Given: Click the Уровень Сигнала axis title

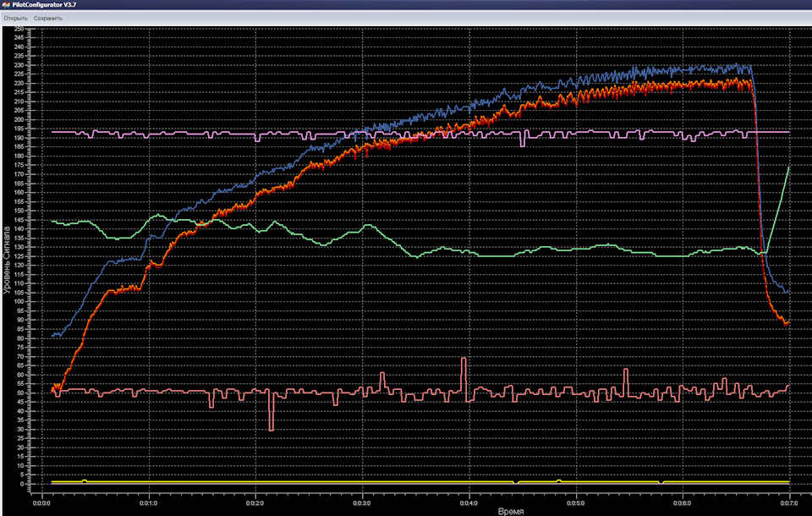Looking at the screenshot, I should (x=7, y=260).
